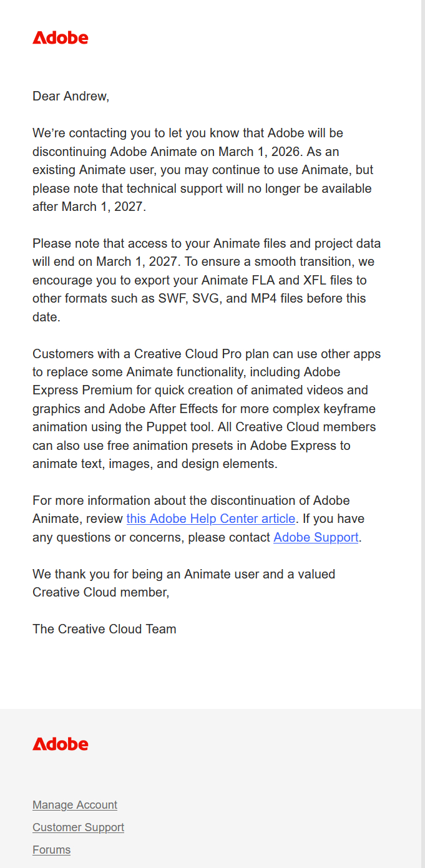Go to the Customer Support footer link
The image size is (425, 868).
pyautogui.click(x=78, y=827)
